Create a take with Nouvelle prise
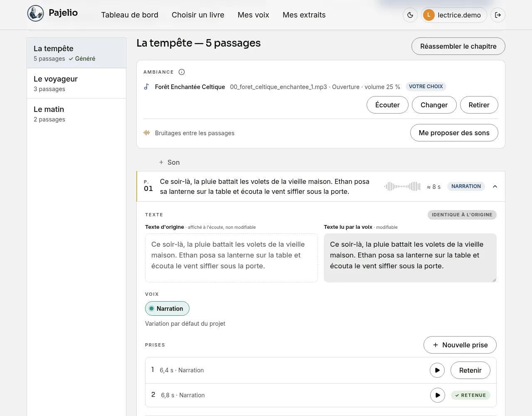Image resolution: width=532 pixels, height=416 pixels. tap(460, 345)
